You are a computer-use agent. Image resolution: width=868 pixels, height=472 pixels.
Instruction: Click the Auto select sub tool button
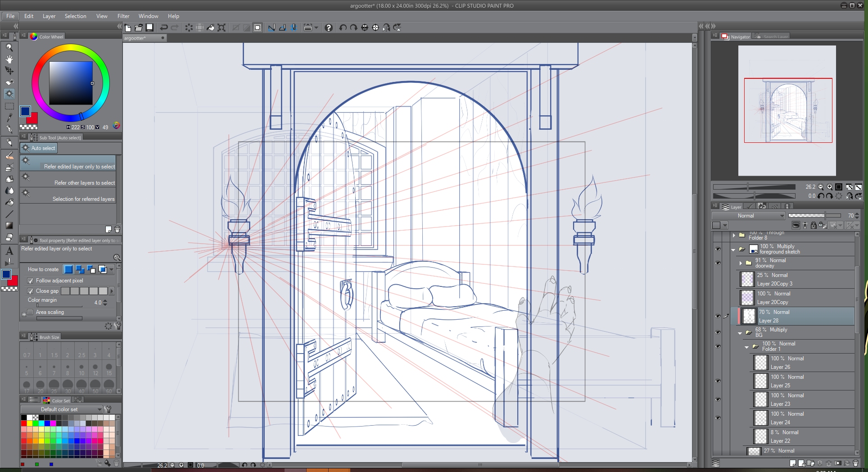(x=39, y=148)
